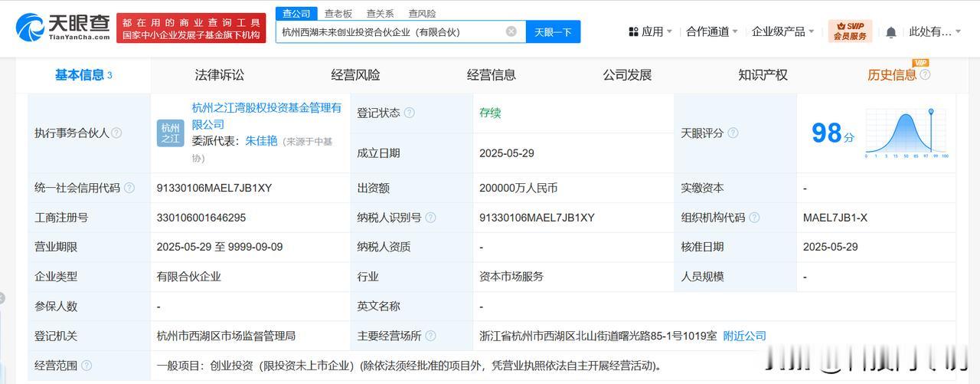The width and height of the screenshot is (980, 384).
Task: Click the 核准日期 value 2025-05-29
Action: (831, 247)
